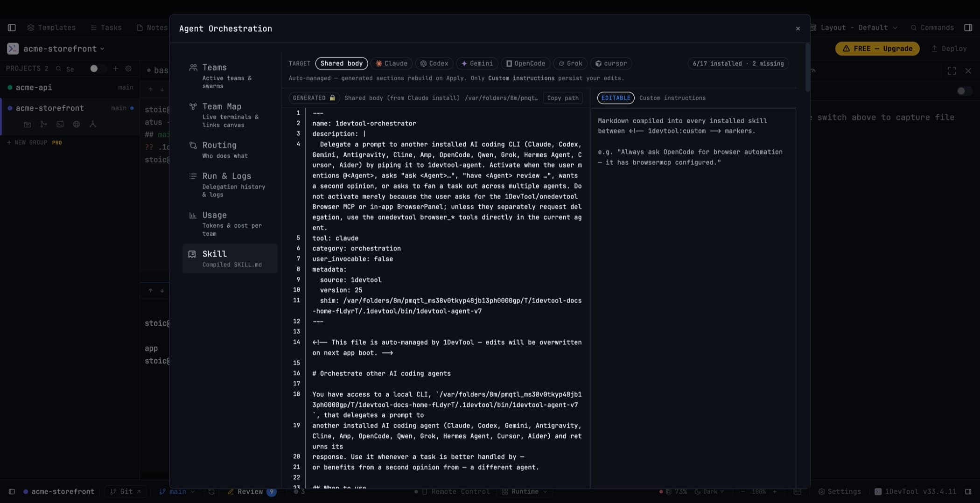Open the Teams section in Agent Orchestration
The image size is (980, 503).
[x=230, y=76]
